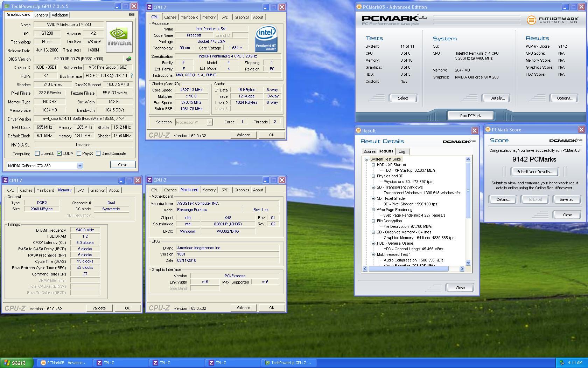The height and width of the screenshot is (368, 588).
Task: Enable the DirectCompute checkbox
Action: pyautogui.click(x=98, y=154)
